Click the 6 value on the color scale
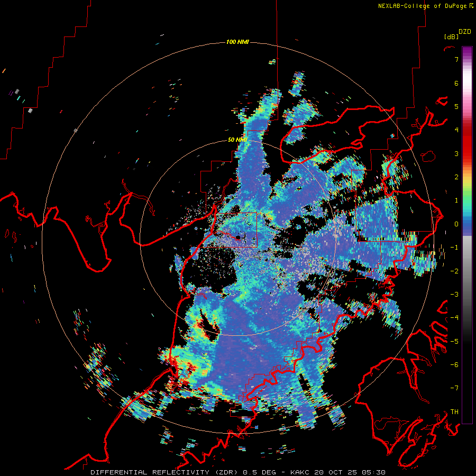 [456, 83]
